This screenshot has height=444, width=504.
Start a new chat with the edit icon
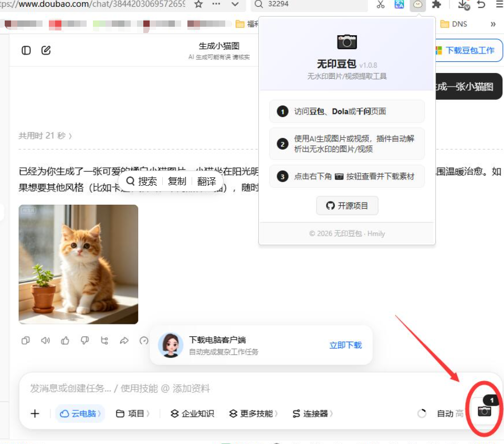tap(46, 50)
